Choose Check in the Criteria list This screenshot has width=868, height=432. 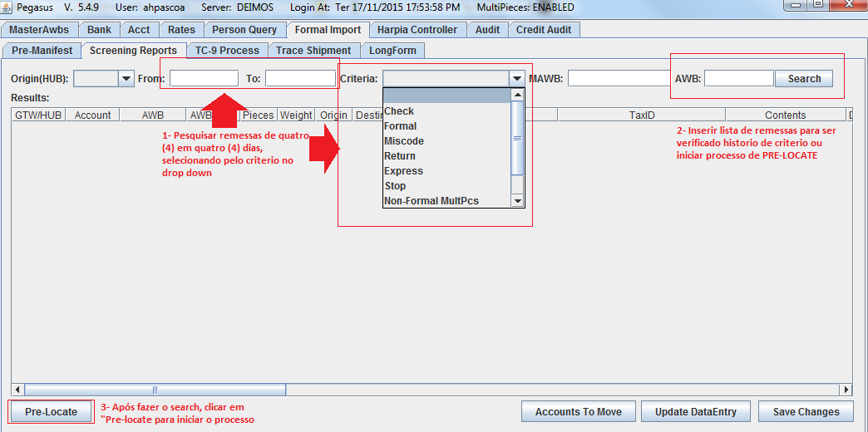click(446, 111)
